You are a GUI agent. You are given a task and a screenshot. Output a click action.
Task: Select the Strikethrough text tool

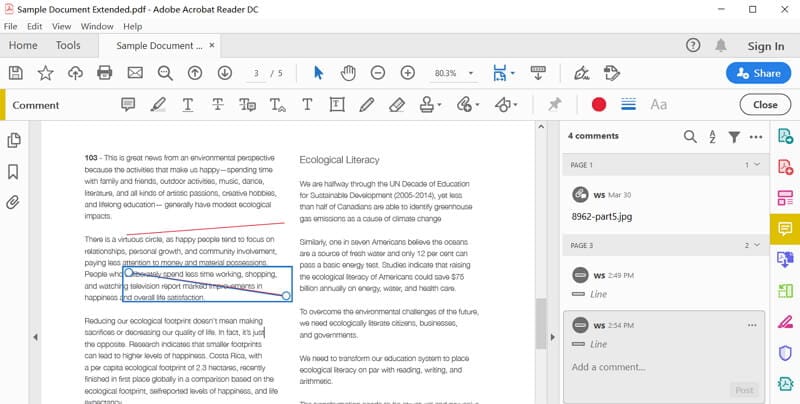(218, 105)
